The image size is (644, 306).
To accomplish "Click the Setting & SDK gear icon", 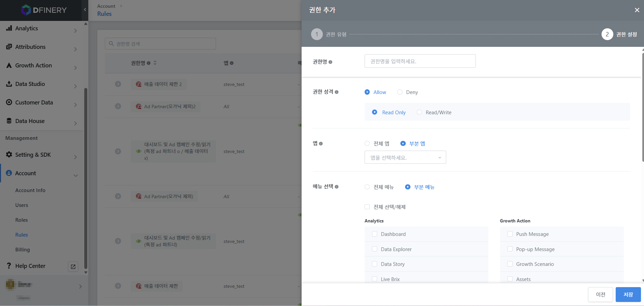I will (x=9, y=155).
